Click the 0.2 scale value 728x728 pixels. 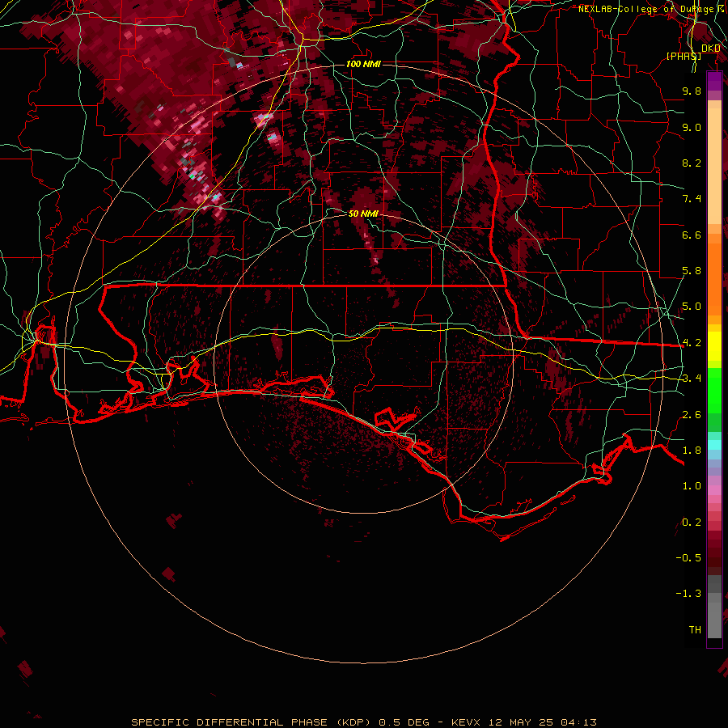(x=692, y=523)
